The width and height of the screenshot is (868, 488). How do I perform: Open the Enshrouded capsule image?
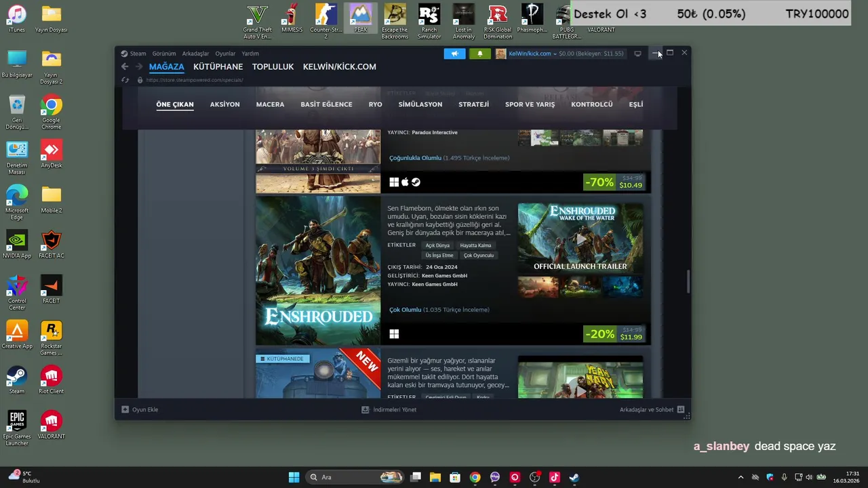tap(318, 270)
